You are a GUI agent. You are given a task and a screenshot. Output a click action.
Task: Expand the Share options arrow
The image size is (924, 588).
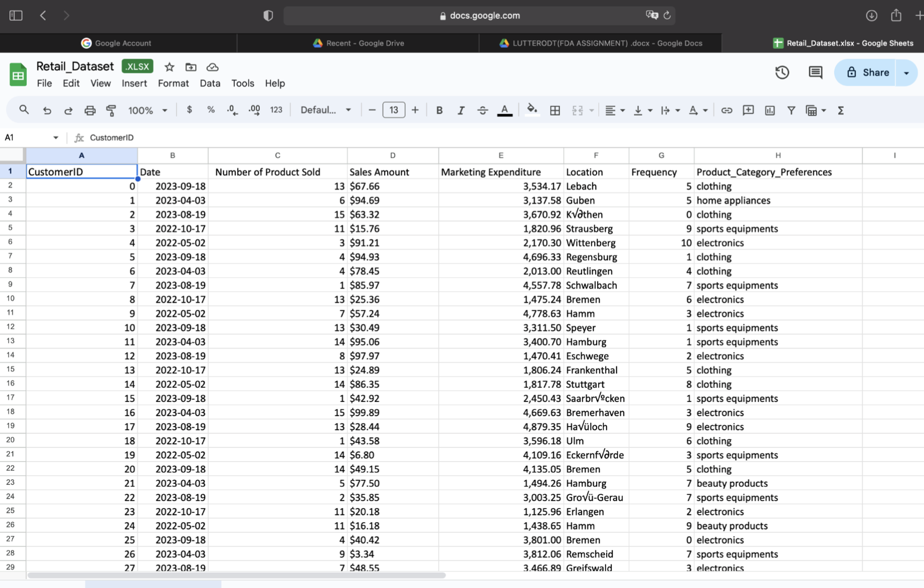tap(907, 73)
